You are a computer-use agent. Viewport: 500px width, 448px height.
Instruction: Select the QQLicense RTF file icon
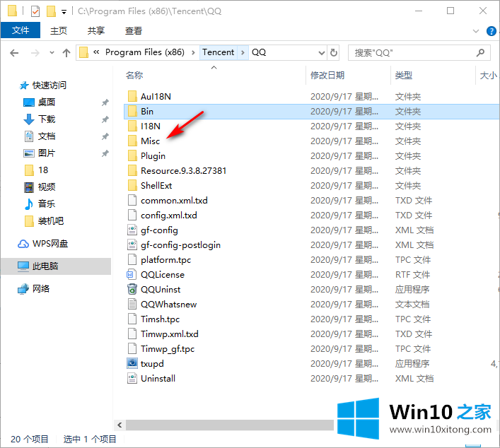tap(132, 275)
